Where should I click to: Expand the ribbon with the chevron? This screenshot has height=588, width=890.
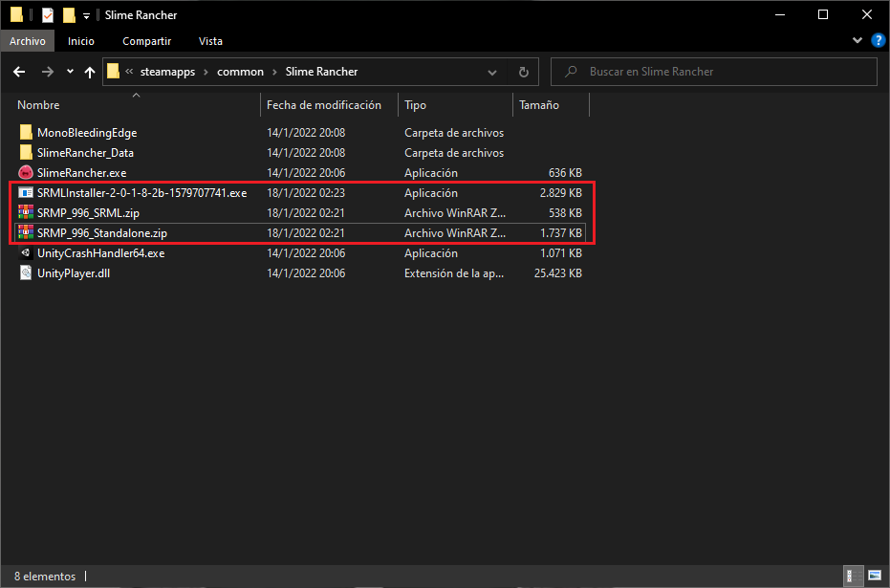[857, 41]
